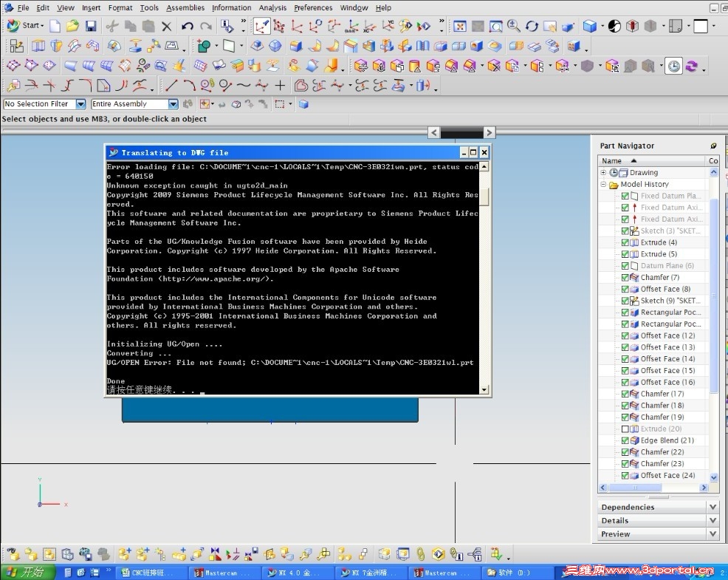This screenshot has width=728, height=580.
Task: Click the Windows Start button
Action: pos(24,572)
